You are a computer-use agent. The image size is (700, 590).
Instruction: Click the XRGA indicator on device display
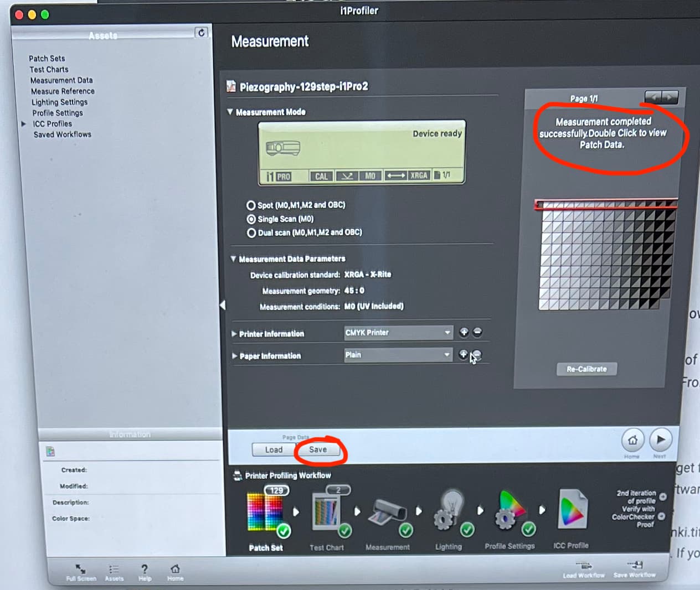click(x=419, y=175)
